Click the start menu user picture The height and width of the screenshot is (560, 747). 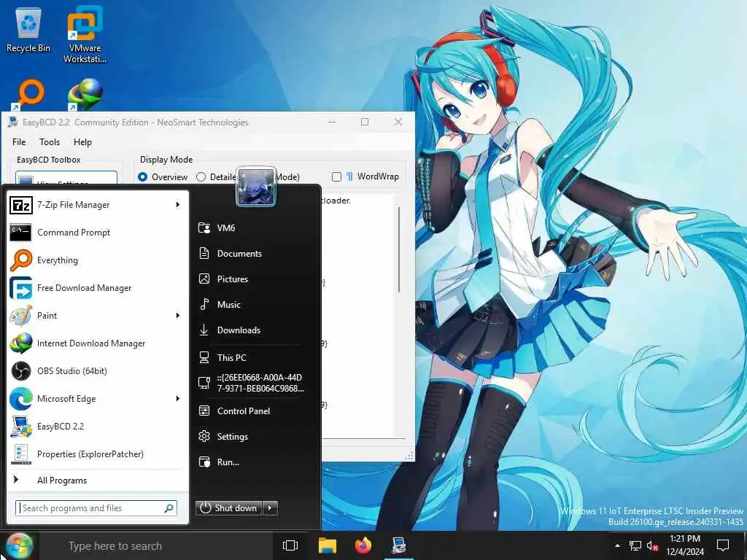[256, 187]
